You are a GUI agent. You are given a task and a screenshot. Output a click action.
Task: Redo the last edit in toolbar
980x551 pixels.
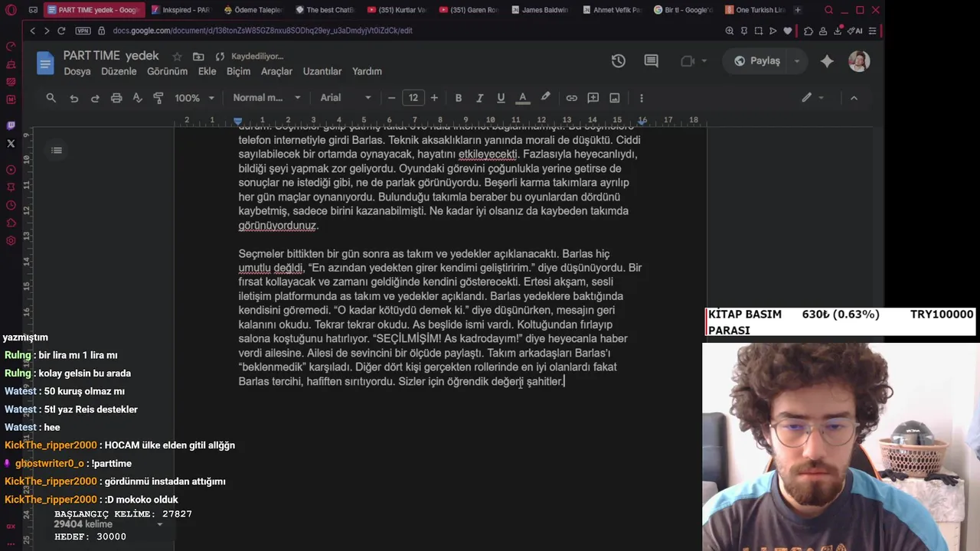coord(95,98)
